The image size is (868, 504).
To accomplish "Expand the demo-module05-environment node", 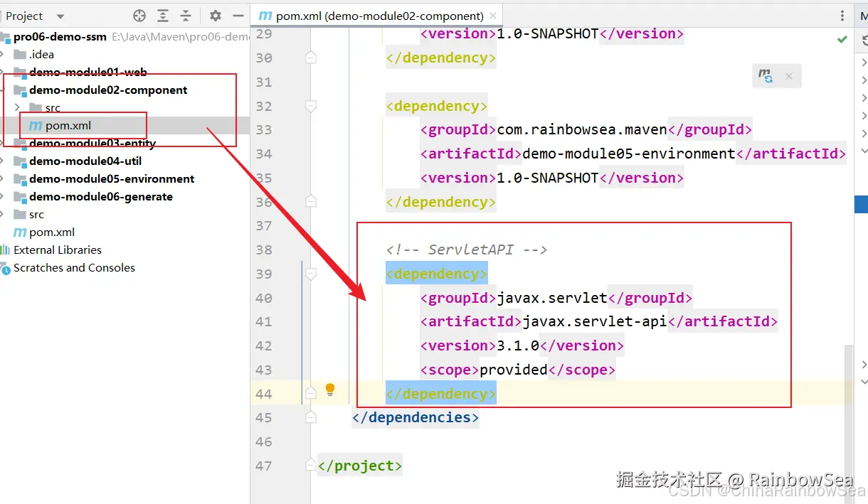I will coord(3,178).
